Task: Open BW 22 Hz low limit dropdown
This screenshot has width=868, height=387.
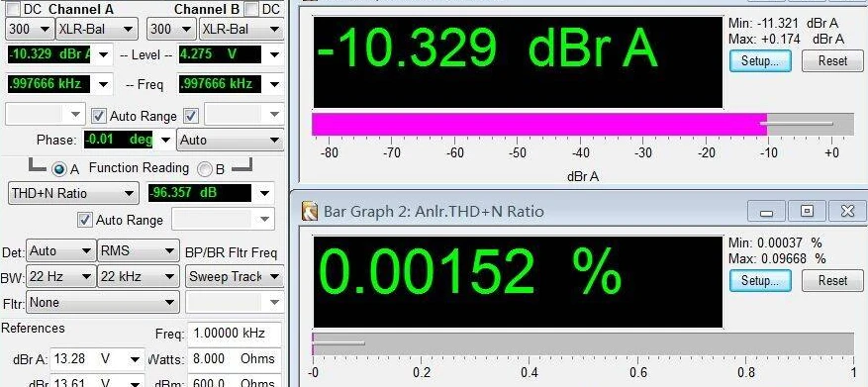Action: click(x=60, y=276)
